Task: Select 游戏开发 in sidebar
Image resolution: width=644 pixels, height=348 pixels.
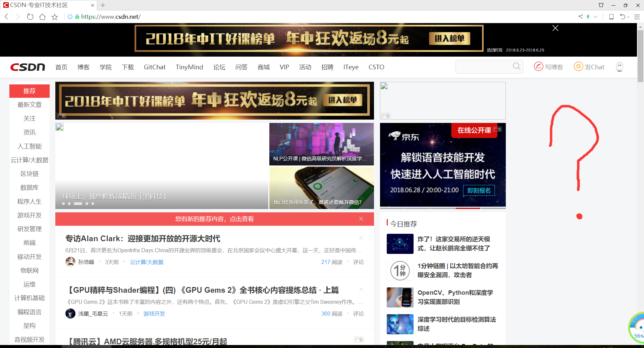Action: pos(30,215)
